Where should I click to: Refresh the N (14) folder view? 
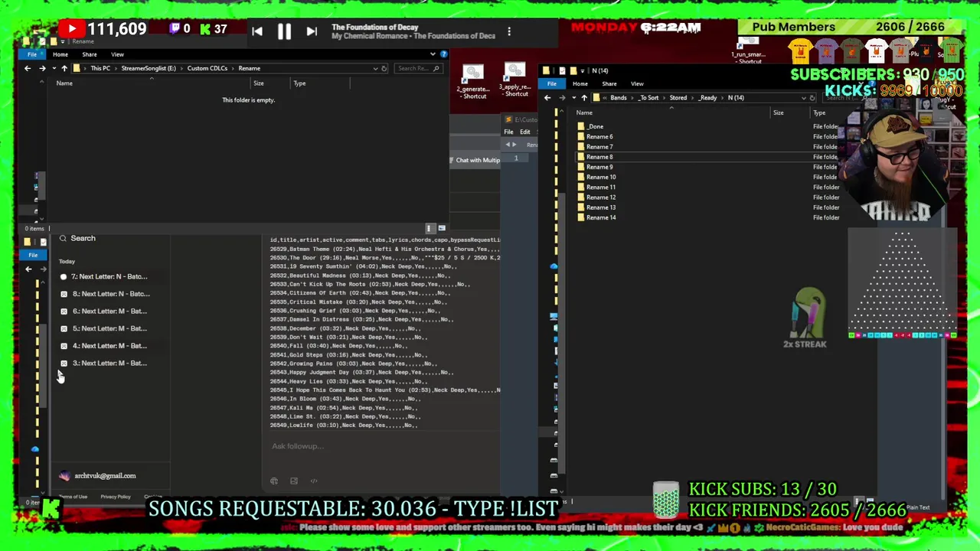[x=812, y=98]
